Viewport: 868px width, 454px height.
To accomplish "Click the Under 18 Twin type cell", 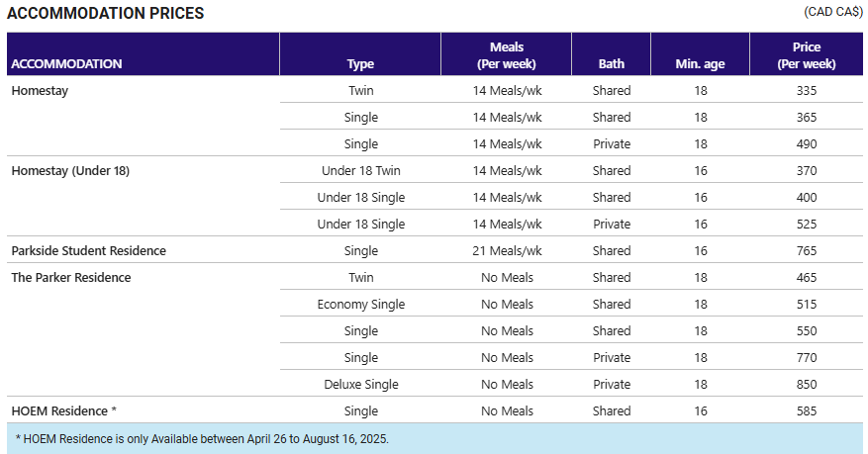I will (x=361, y=171).
